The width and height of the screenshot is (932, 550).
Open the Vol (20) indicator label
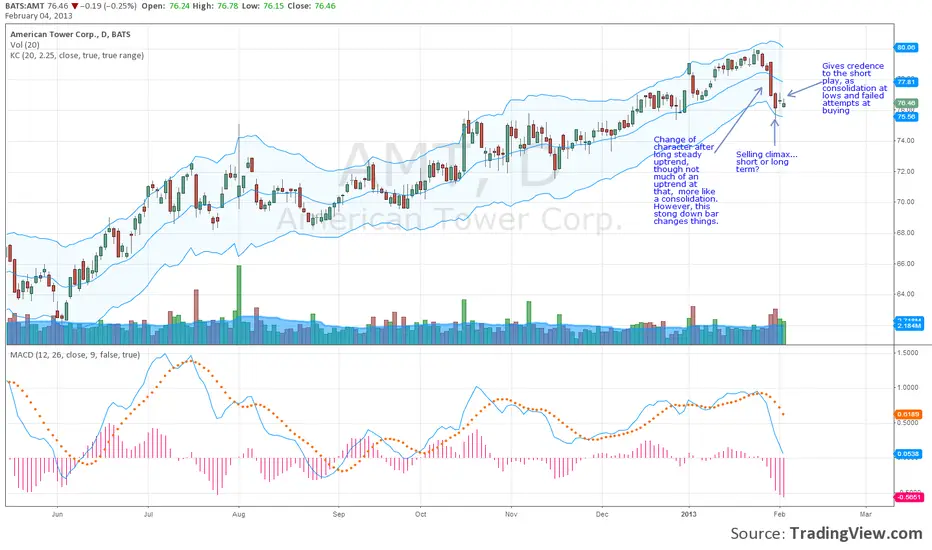(25, 45)
